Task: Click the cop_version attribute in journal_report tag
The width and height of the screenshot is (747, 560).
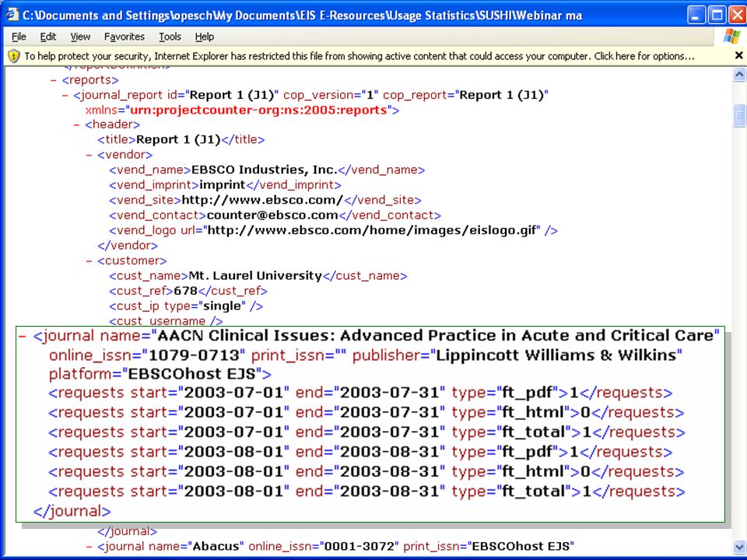Action: click(331, 95)
